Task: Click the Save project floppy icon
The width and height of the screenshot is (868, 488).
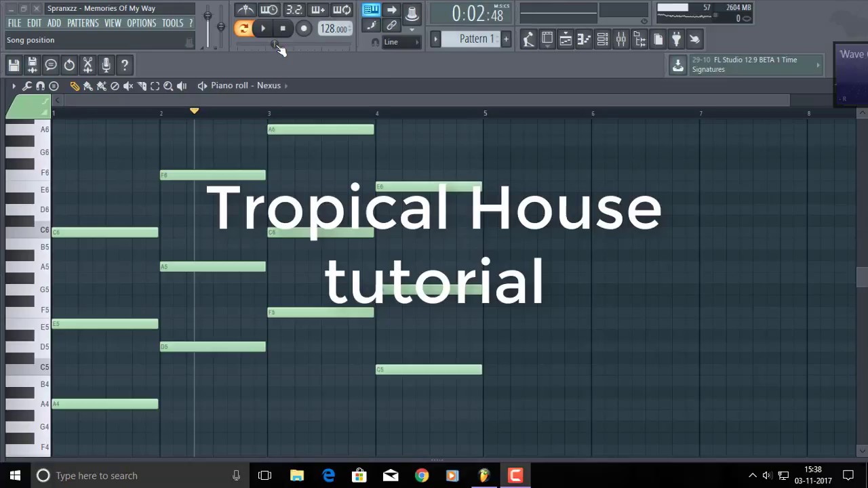Action: pos(14,65)
